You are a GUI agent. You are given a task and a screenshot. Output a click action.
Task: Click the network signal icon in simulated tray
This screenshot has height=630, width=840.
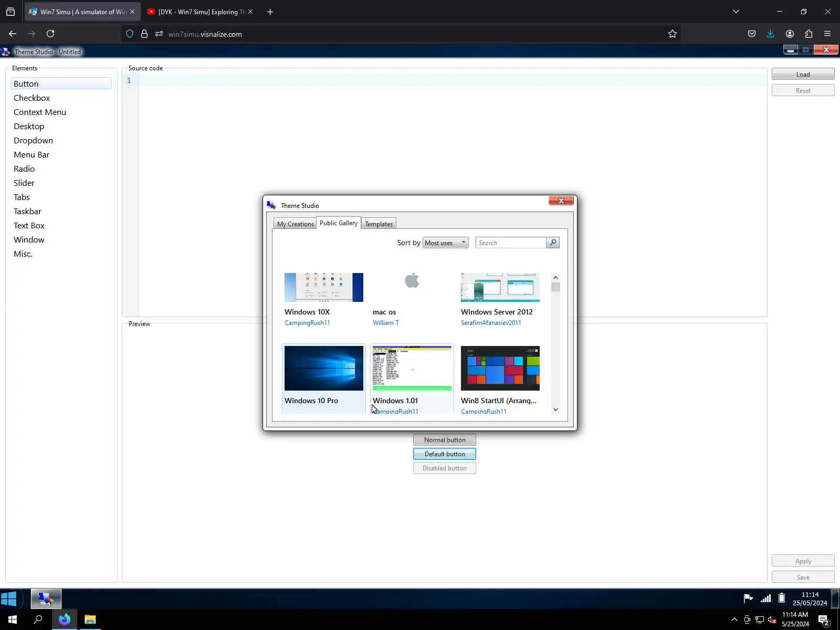(x=765, y=598)
